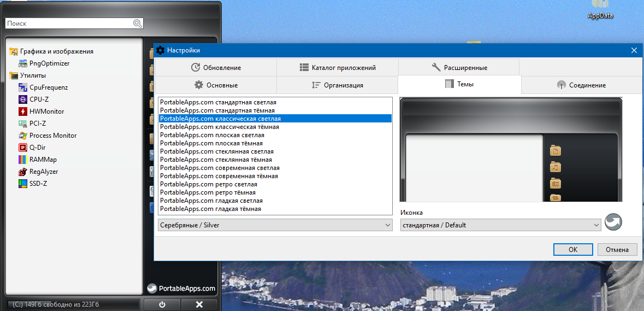Click the RegAlyzer app icon
644x311 pixels.
click(x=23, y=171)
